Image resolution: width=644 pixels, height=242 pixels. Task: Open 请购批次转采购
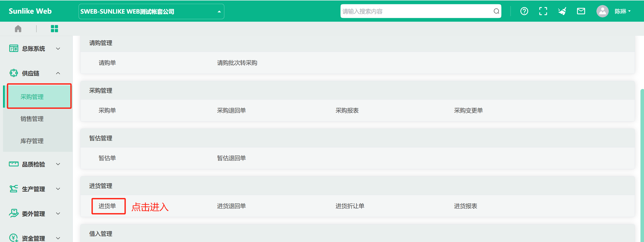(x=237, y=63)
